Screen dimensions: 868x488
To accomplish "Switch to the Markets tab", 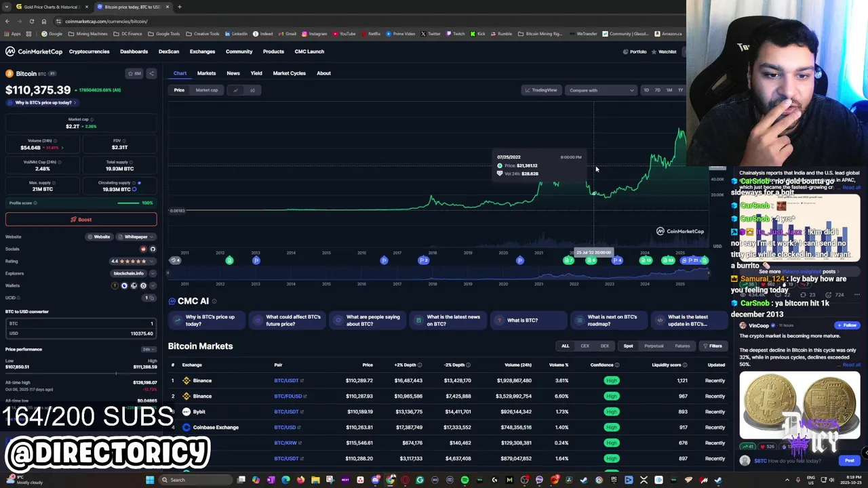I will pyautogui.click(x=206, y=73).
